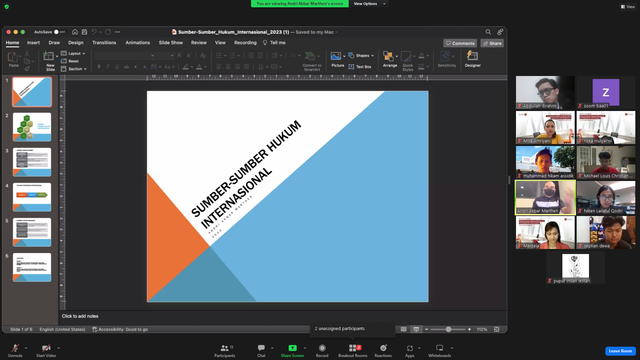Insert a Picture from the ribbon
Image resolution: width=640 pixels, height=360 pixels.
(x=336, y=56)
